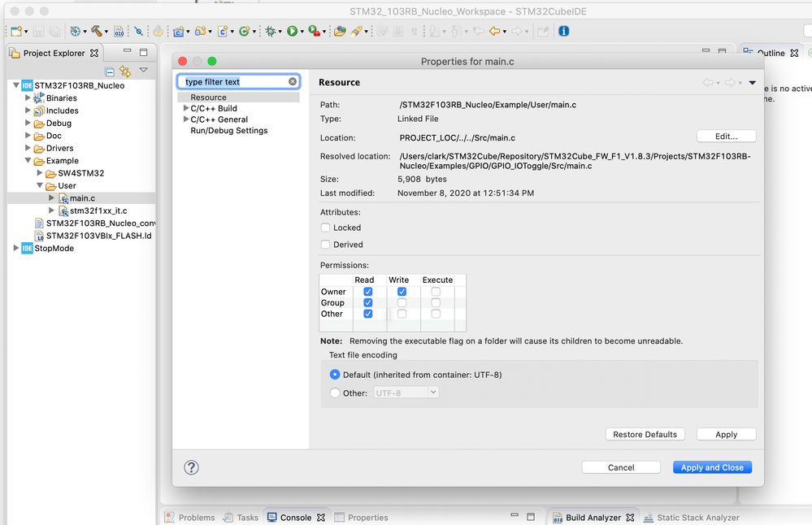Expand C/C++ General properties category

click(186, 119)
